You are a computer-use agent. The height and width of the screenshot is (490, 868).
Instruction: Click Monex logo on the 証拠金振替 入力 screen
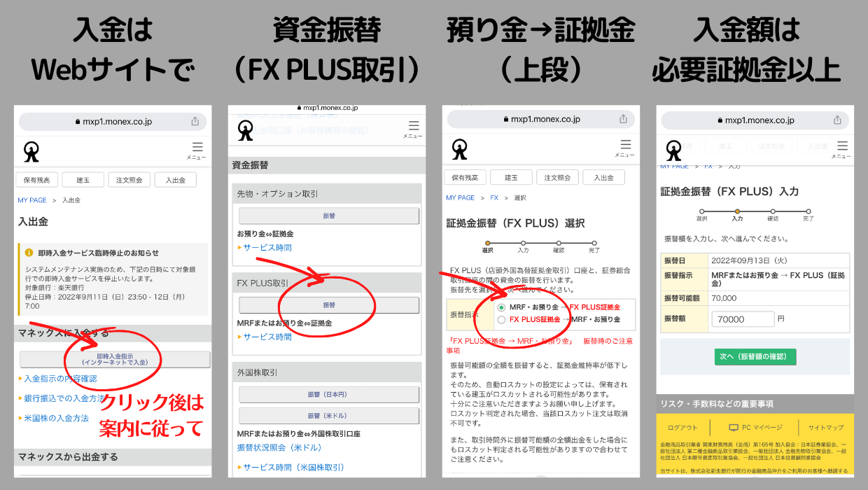pyautogui.click(x=673, y=150)
